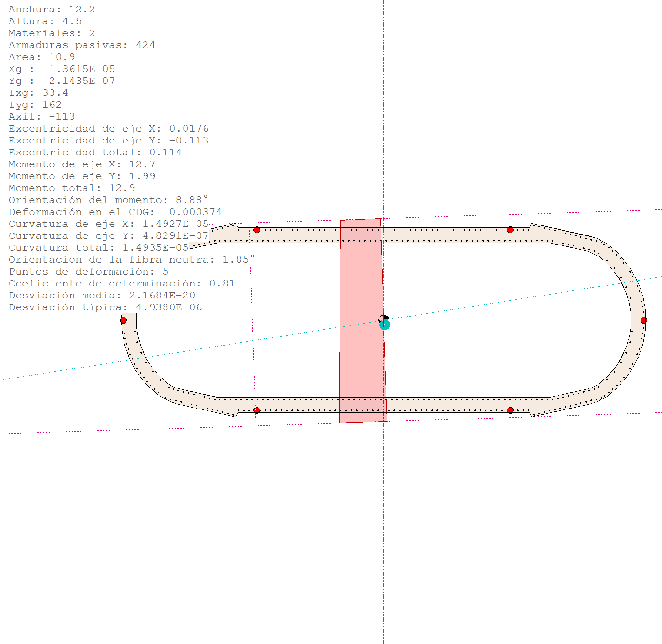The image size is (662, 644).
Task: Click the 'Axil: -113' value
Action: point(41,117)
